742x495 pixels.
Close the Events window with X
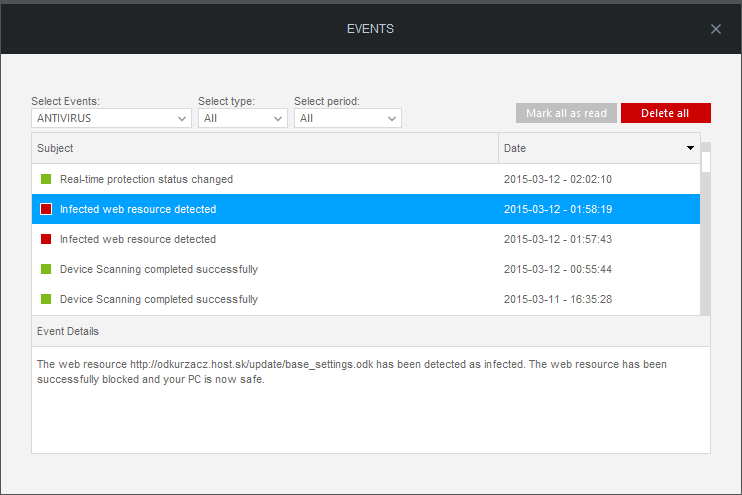coord(716,29)
